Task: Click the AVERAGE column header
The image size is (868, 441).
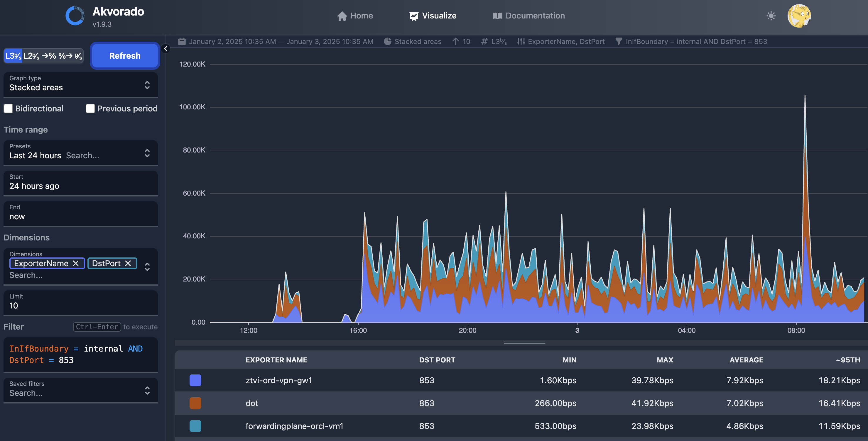Action: pos(746,360)
